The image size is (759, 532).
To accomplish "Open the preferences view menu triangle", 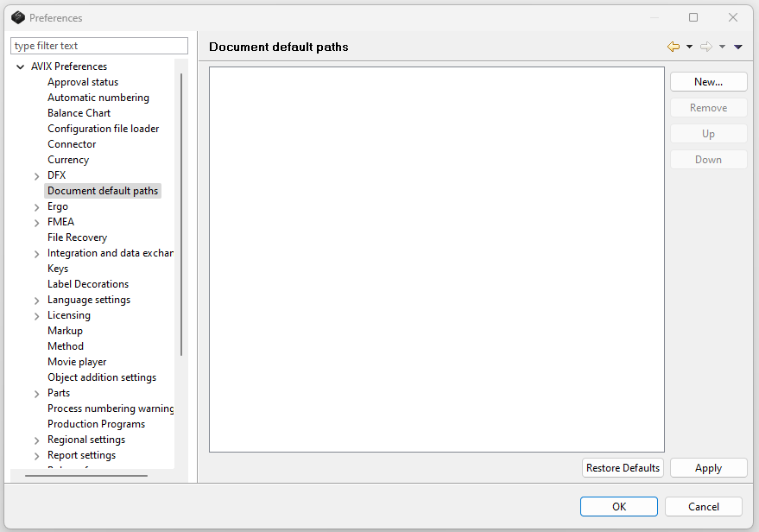I will click(738, 47).
